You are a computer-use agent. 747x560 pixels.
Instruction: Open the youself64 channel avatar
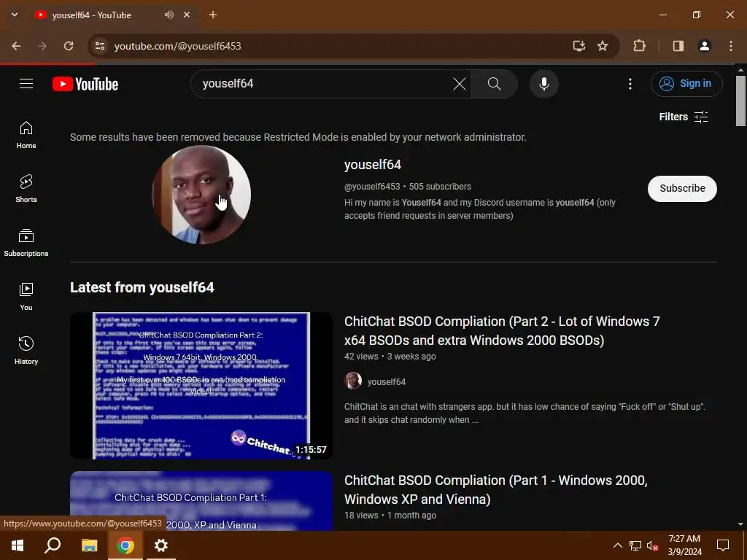[x=201, y=195]
